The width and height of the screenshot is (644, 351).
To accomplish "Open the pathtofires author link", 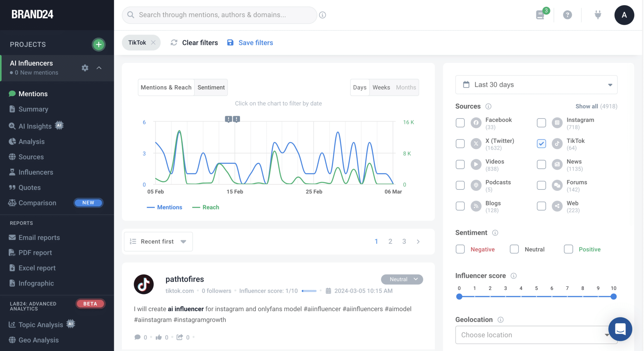I will click(185, 279).
